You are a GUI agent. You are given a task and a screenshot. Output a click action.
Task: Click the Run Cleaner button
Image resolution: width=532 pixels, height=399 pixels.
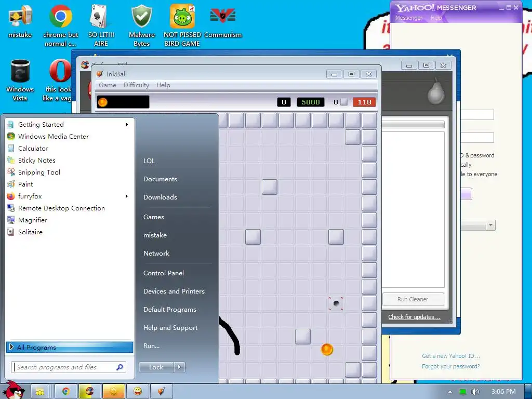[x=413, y=299]
